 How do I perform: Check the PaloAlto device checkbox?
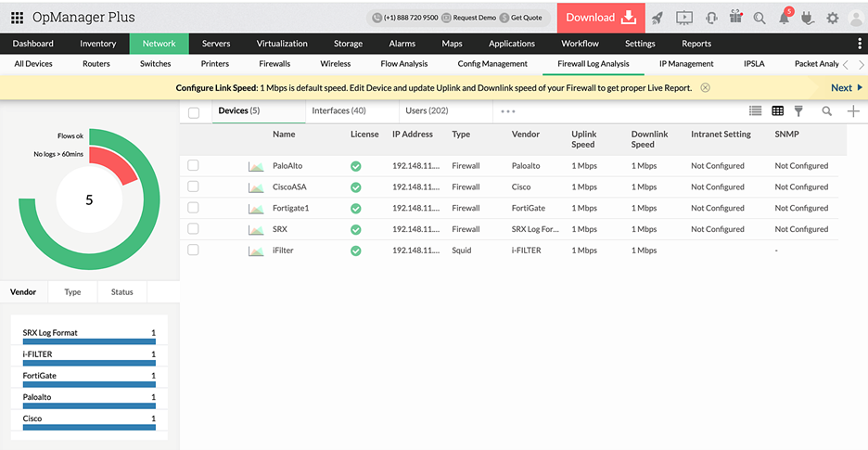[193, 165]
